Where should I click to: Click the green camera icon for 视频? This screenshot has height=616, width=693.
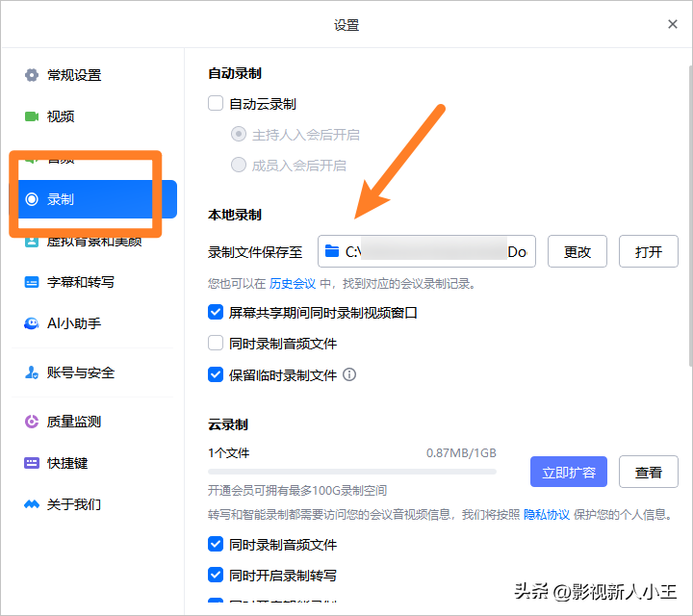32,116
